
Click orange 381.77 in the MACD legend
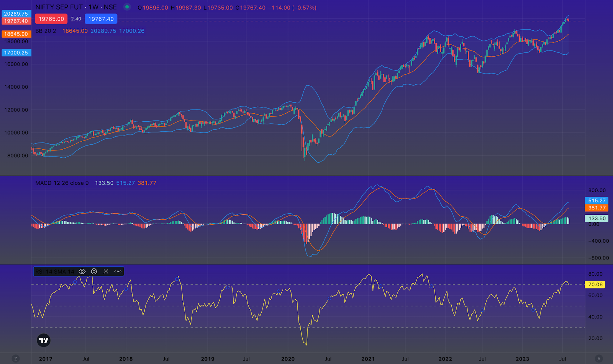pyautogui.click(x=147, y=183)
